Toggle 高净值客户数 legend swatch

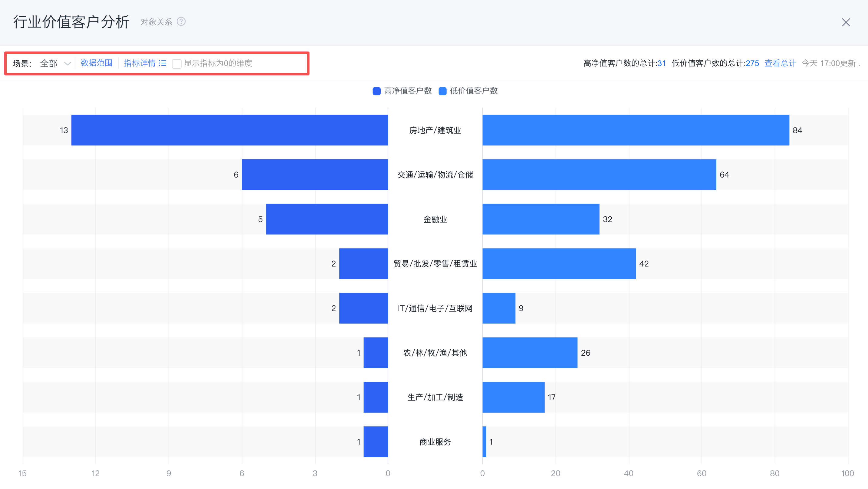(x=376, y=91)
